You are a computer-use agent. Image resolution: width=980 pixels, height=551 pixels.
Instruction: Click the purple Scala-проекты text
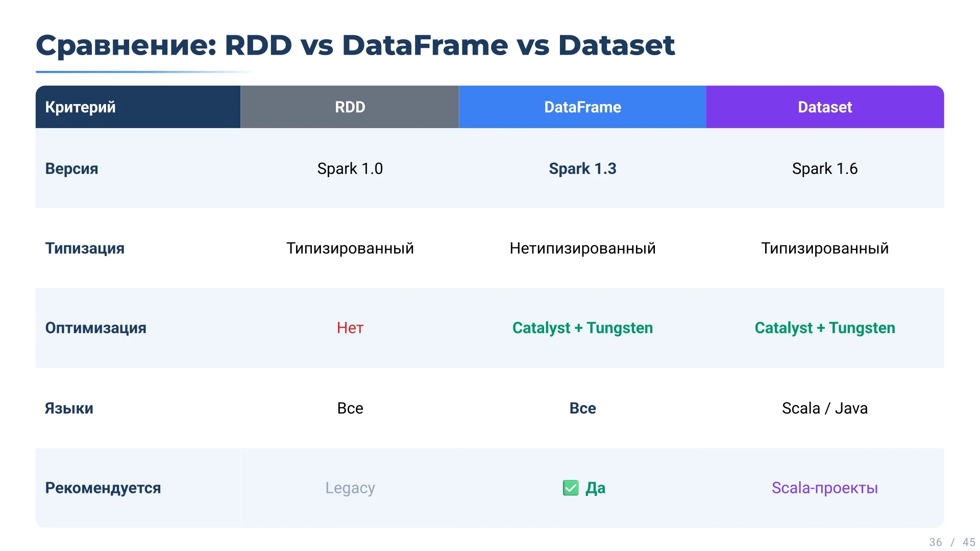pos(824,488)
